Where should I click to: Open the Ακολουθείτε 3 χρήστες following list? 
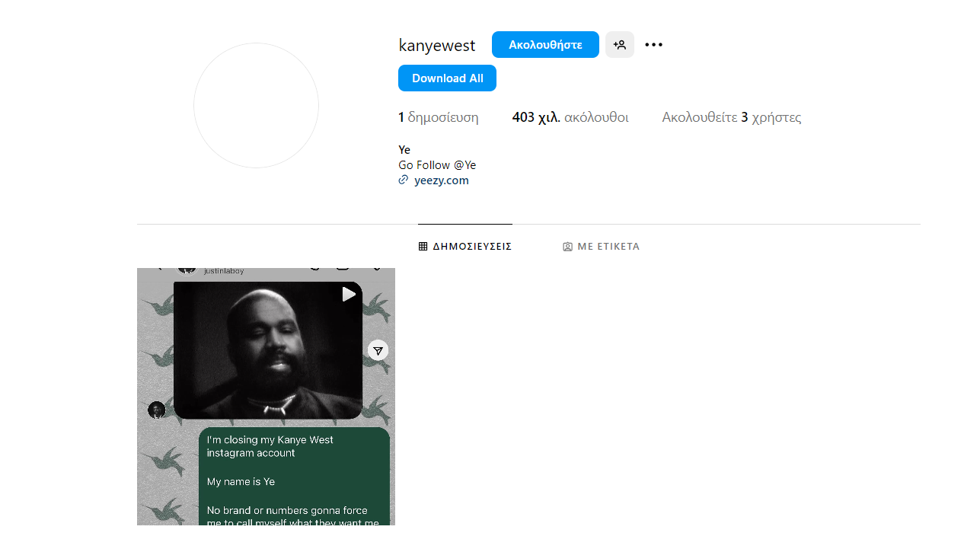(731, 117)
